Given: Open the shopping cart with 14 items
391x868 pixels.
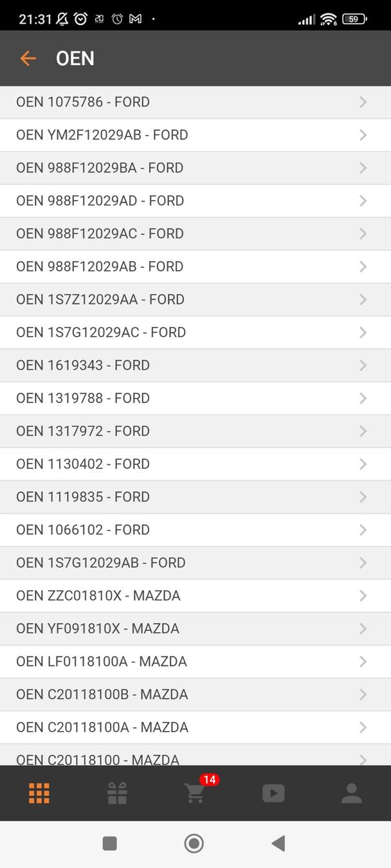Looking at the screenshot, I should pyautogui.click(x=195, y=793).
